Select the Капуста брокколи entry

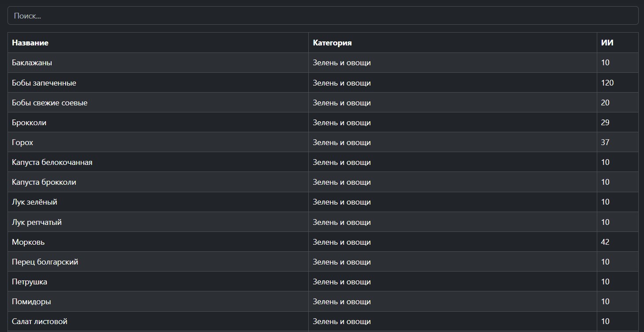click(x=44, y=182)
